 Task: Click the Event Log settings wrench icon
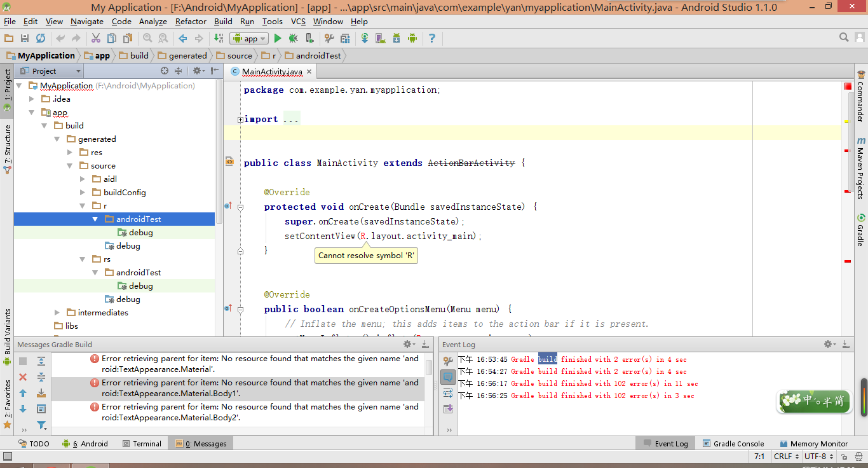point(447,361)
